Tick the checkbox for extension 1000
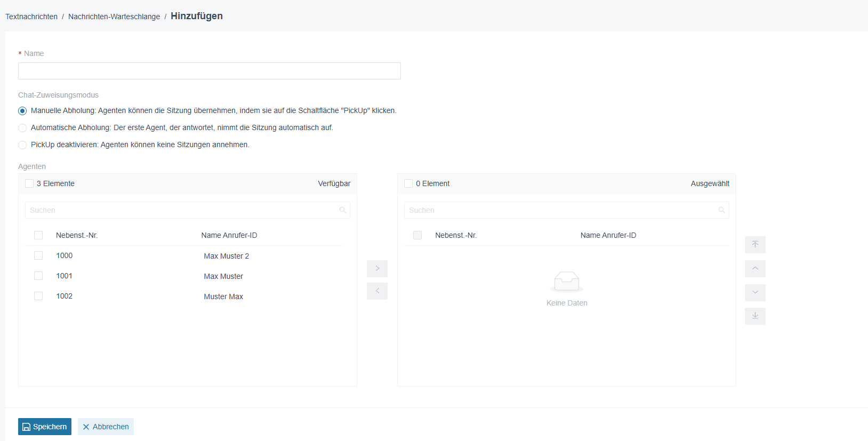Image resolution: width=868 pixels, height=441 pixels. click(38, 255)
